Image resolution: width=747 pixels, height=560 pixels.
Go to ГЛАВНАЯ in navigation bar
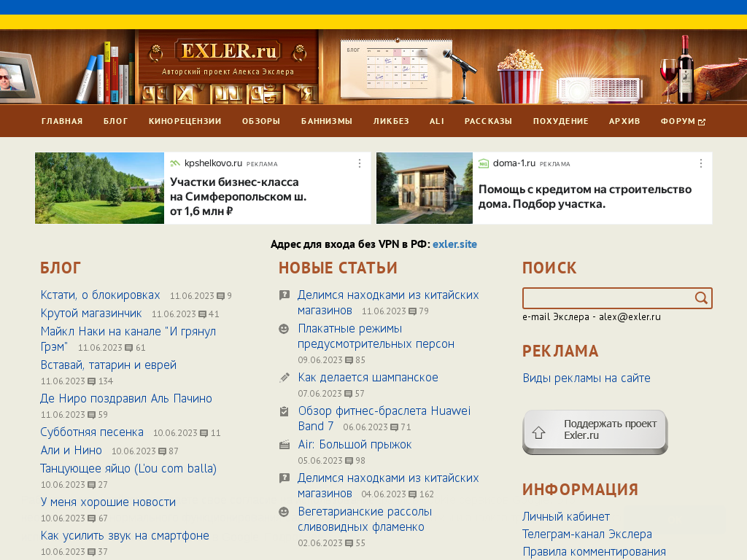pos(62,122)
